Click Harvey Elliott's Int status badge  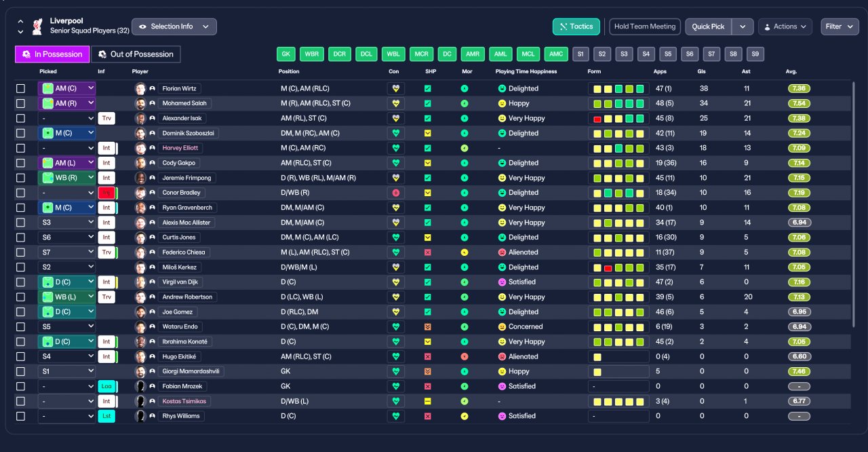pos(106,148)
